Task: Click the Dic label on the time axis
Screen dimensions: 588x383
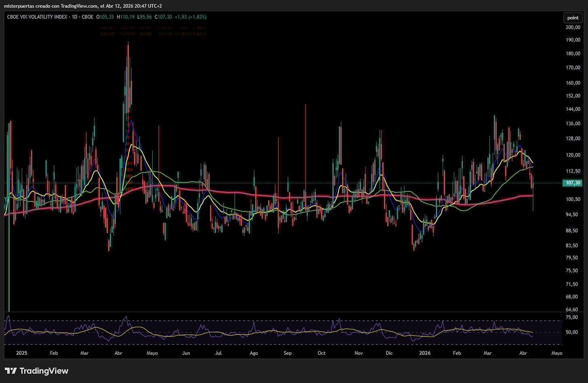Action: click(x=389, y=353)
